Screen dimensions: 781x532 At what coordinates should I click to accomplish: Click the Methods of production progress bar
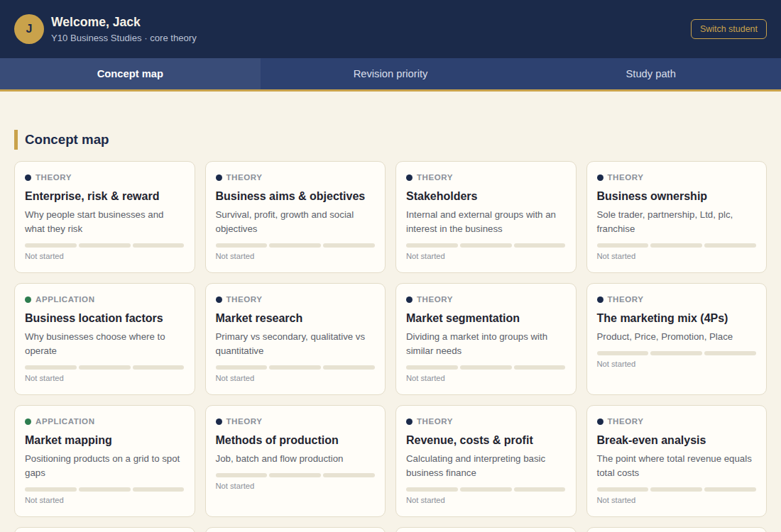295,475
